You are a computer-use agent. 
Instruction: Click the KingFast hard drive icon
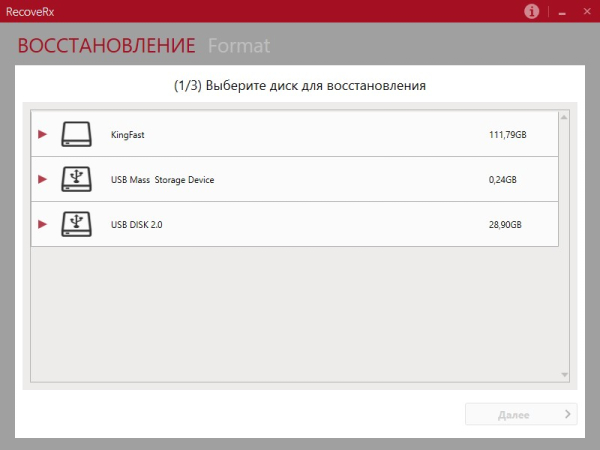tap(76, 134)
